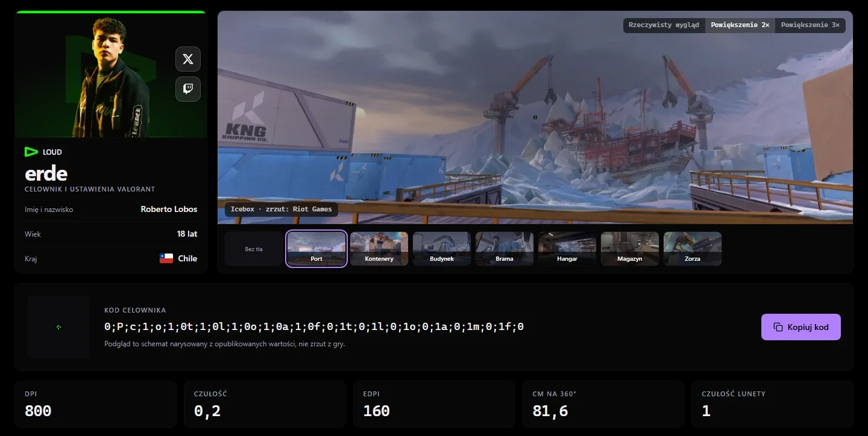Click the crosshair code string
Screen dimensions: 868x436
coord(314,327)
